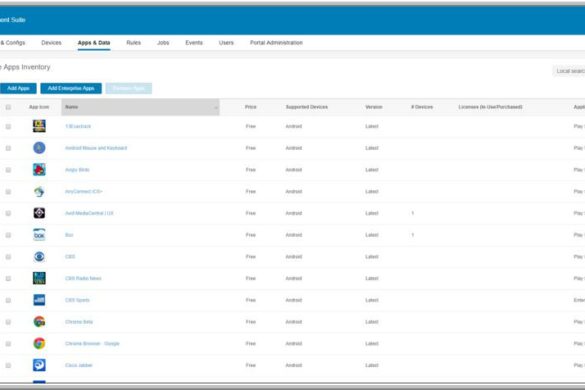Tick the CBS Radio News checkbox
Viewport: 585px width, 390px height.
pos(8,278)
